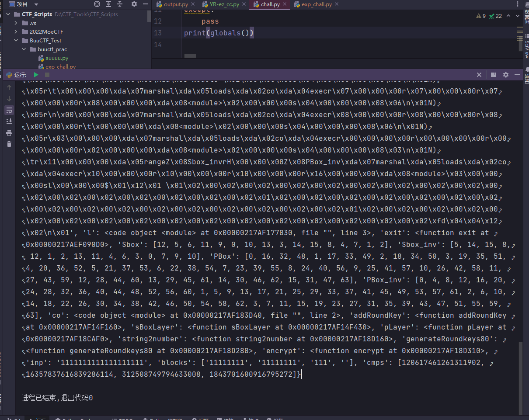Click the green Run button in run panel
Viewport: 529px width, 420px height.
pyautogui.click(x=36, y=75)
